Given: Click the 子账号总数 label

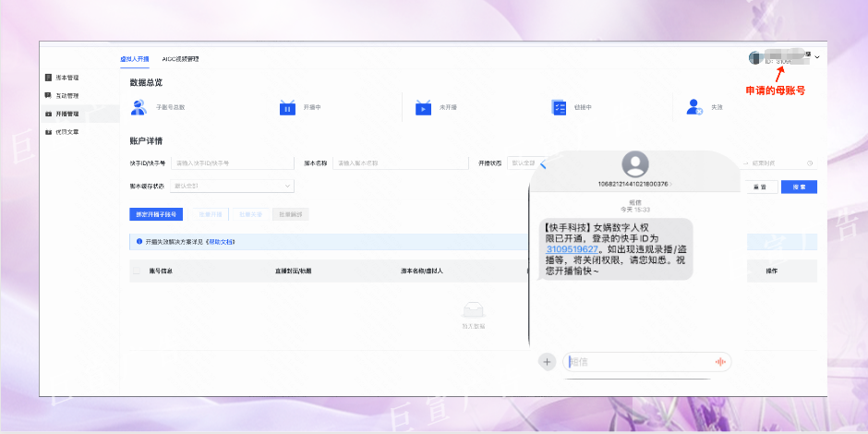Looking at the screenshot, I should [171, 107].
